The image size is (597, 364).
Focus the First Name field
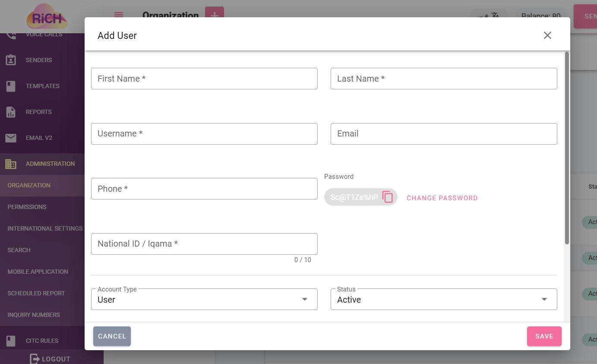204,79
